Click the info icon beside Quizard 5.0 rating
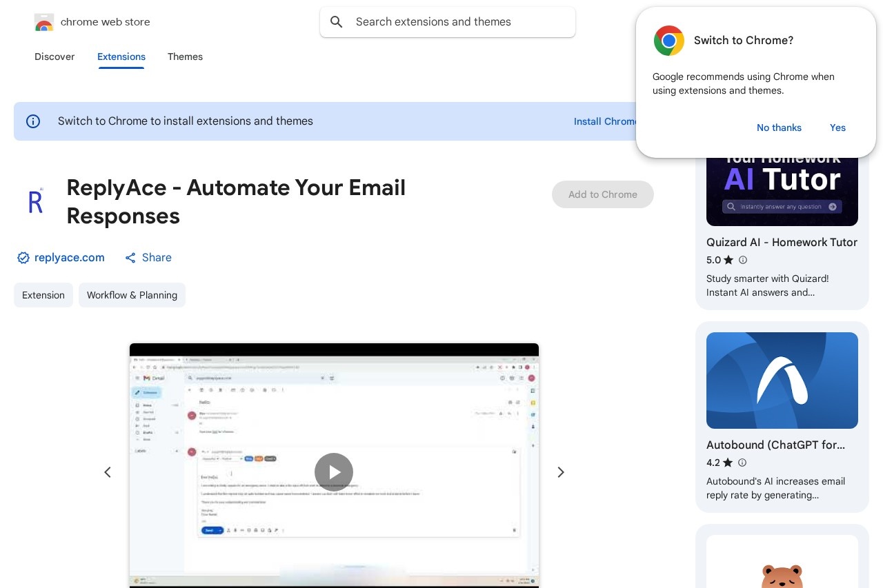This screenshot has width=883, height=588. tap(743, 260)
